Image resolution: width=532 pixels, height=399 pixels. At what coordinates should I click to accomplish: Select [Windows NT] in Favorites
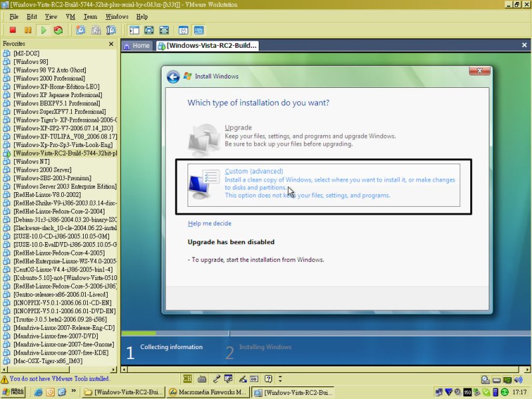coord(31,162)
